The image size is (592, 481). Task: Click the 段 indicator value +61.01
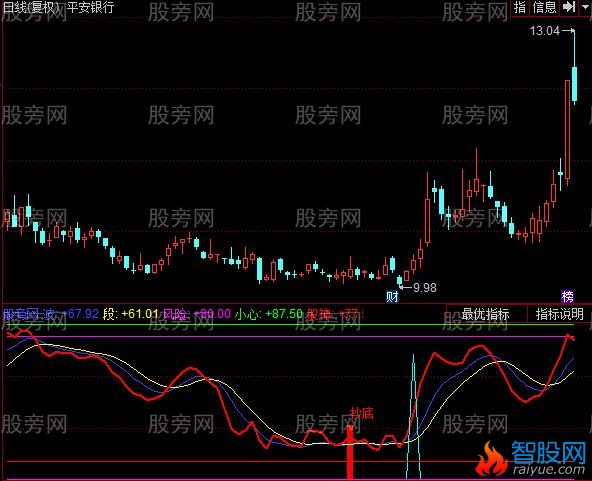139,314
